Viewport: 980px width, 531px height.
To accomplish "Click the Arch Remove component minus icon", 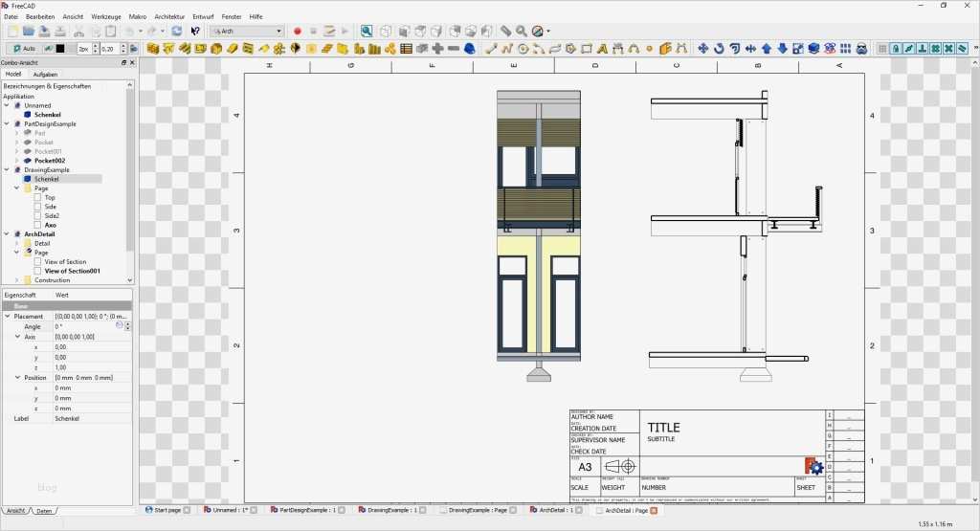I will pyautogui.click(x=454, y=49).
